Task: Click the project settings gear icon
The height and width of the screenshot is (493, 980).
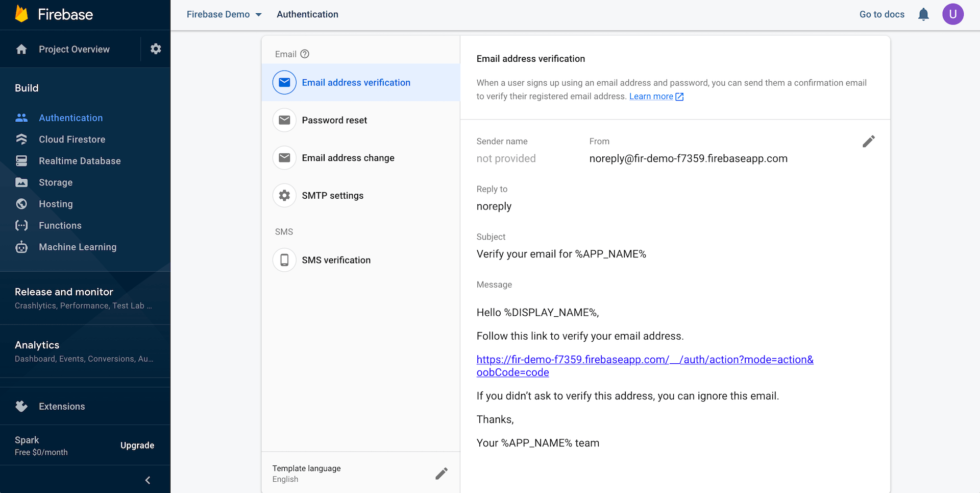Action: click(x=156, y=49)
